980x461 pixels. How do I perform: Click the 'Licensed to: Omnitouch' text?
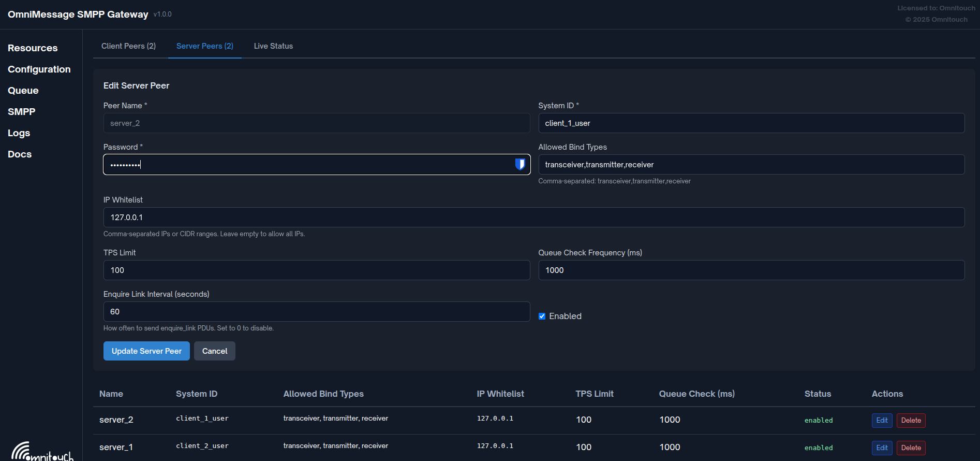pyautogui.click(x=937, y=8)
